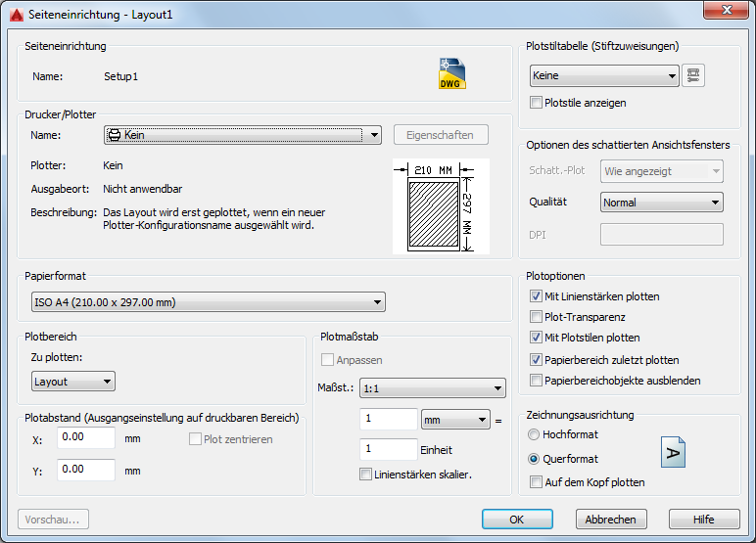Image resolution: width=756 pixels, height=543 pixels.
Task: Click the AutoCAD logo in title bar
Action: [x=17, y=15]
